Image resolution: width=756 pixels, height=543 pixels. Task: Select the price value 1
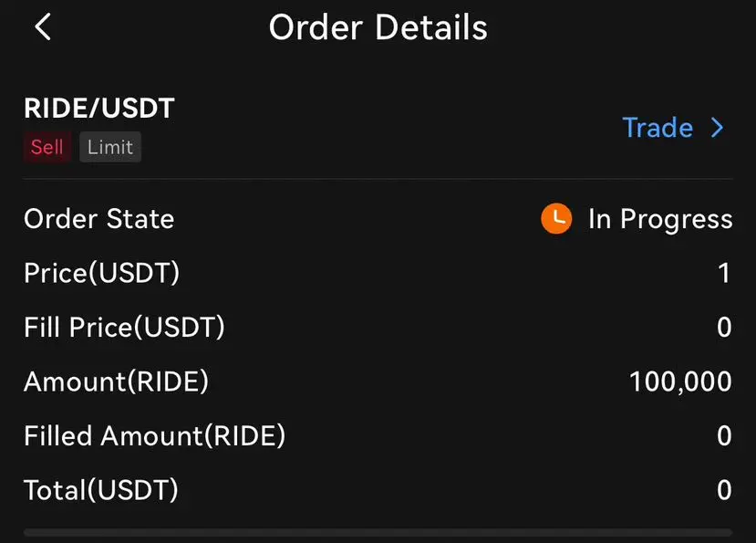click(x=724, y=273)
